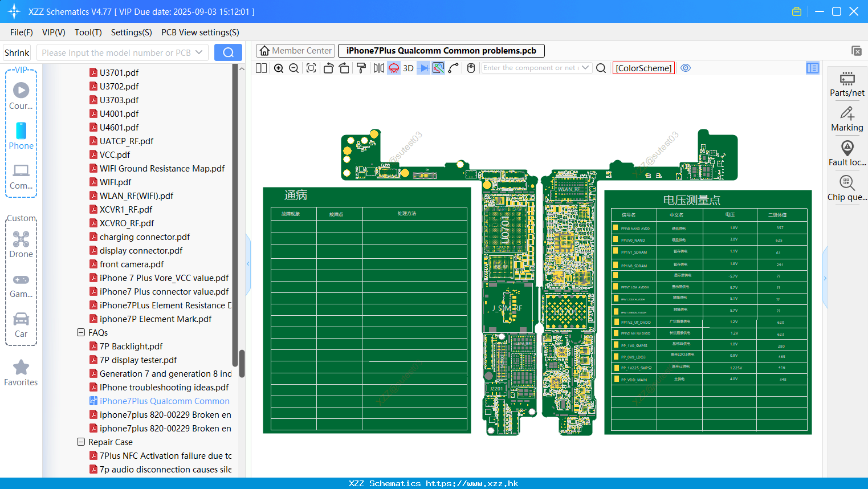
Task: Select the curve connection line tool
Action: (454, 68)
